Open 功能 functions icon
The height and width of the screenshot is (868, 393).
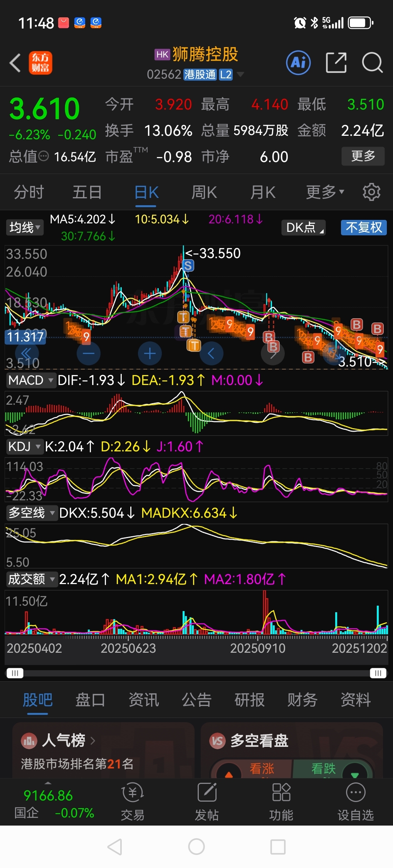[281, 802]
